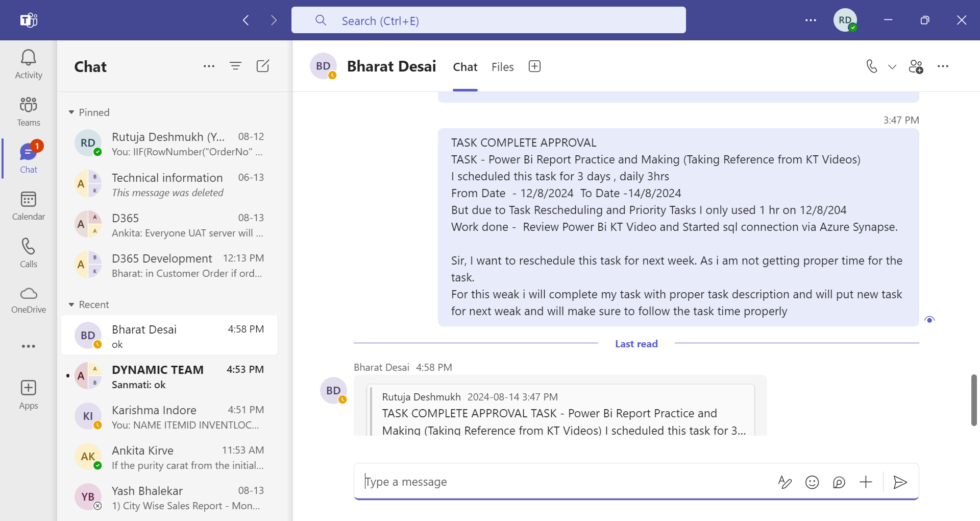Open Settings and more in title bar

tap(811, 20)
